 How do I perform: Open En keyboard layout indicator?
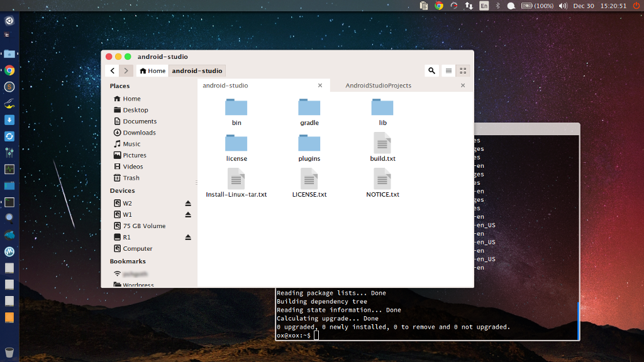pyautogui.click(x=484, y=6)
